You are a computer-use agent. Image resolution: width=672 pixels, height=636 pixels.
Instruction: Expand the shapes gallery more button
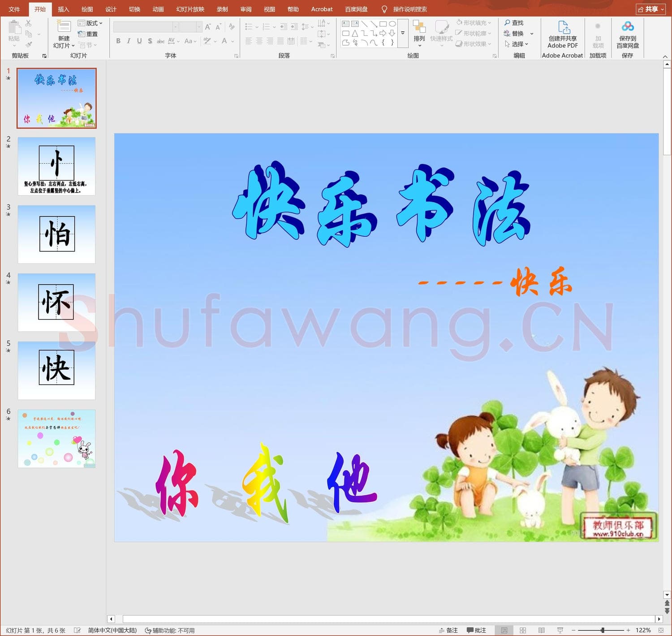(403, 33)
